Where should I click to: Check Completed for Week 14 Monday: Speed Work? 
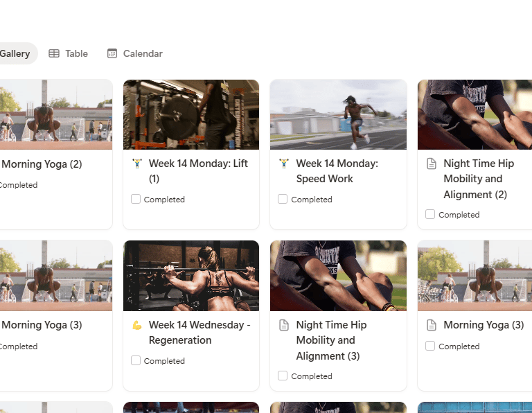click(283, 199)
